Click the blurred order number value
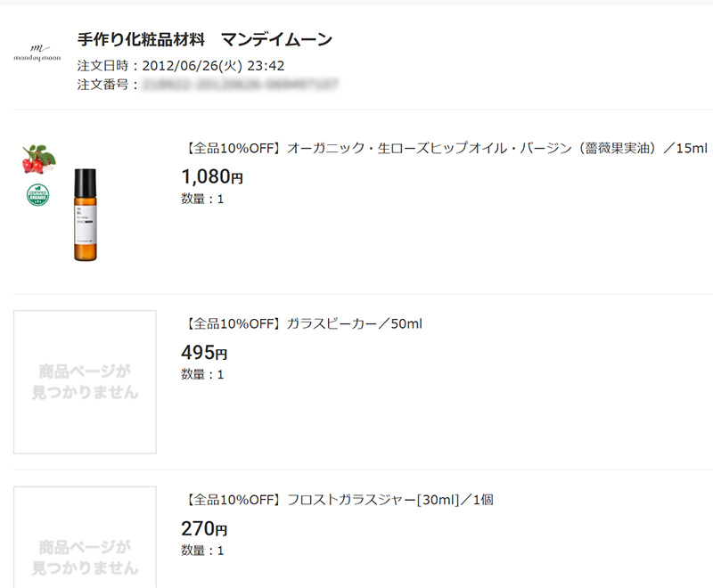713x588 pixels. (241, 85)
